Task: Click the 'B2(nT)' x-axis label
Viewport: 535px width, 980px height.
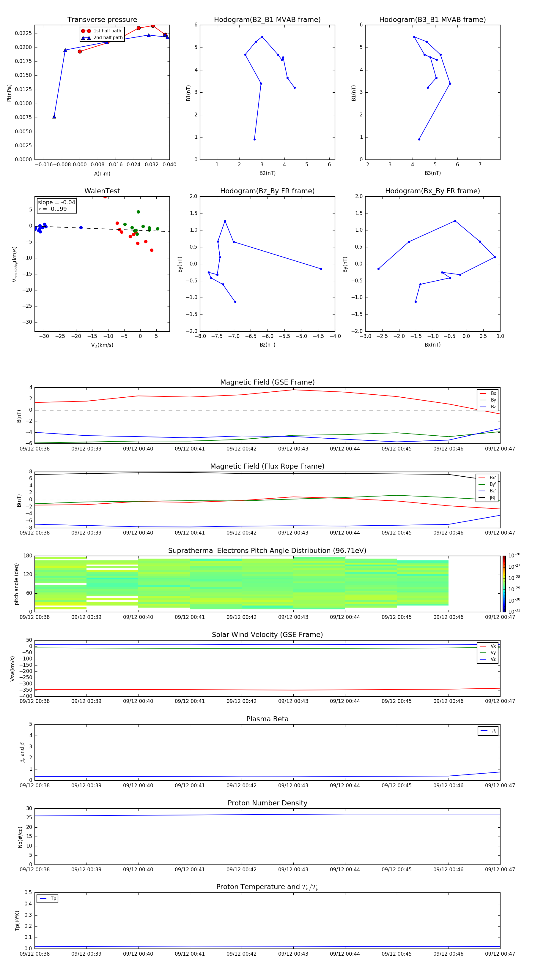Action: (x=267, y=173)
